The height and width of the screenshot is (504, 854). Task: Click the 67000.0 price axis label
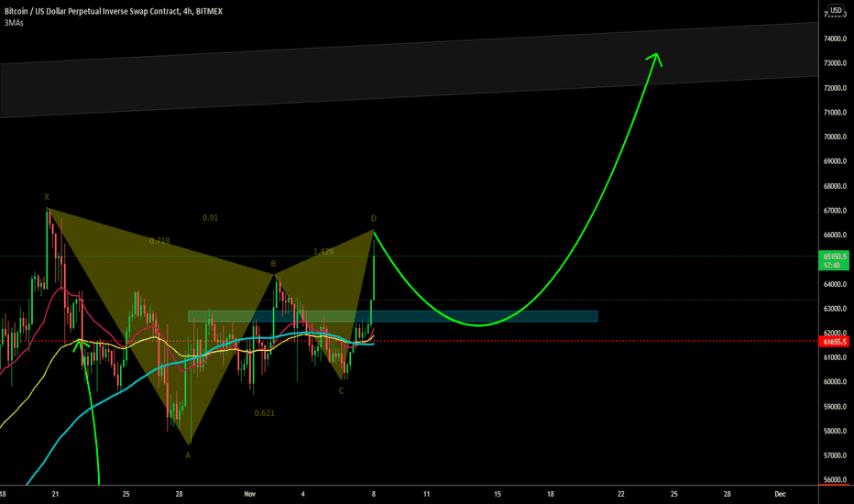coord(835,211)
